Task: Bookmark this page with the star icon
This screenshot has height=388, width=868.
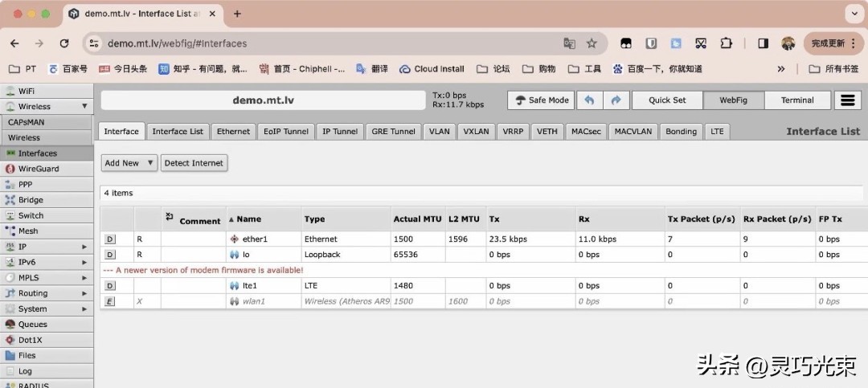Action: (592, 43)
